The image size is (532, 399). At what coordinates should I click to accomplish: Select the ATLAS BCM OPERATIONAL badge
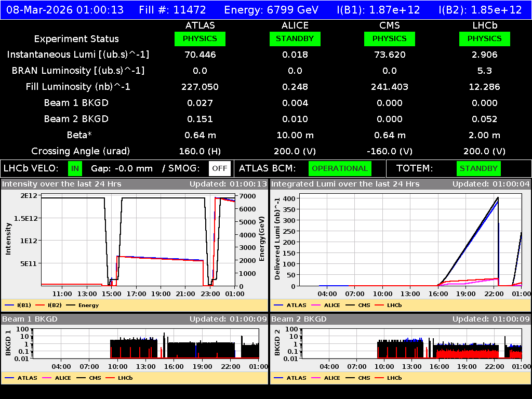tap(340, 168)
